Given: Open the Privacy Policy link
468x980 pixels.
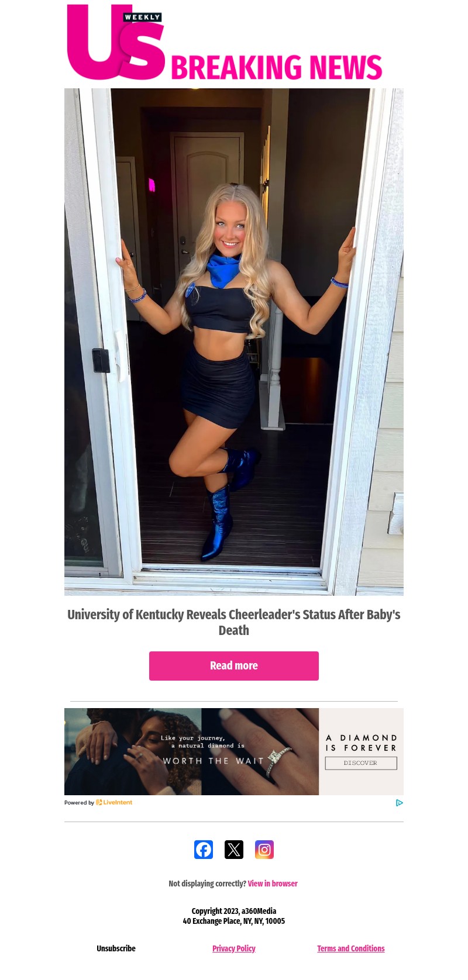Looking at the screenshot, I should 234,948.
